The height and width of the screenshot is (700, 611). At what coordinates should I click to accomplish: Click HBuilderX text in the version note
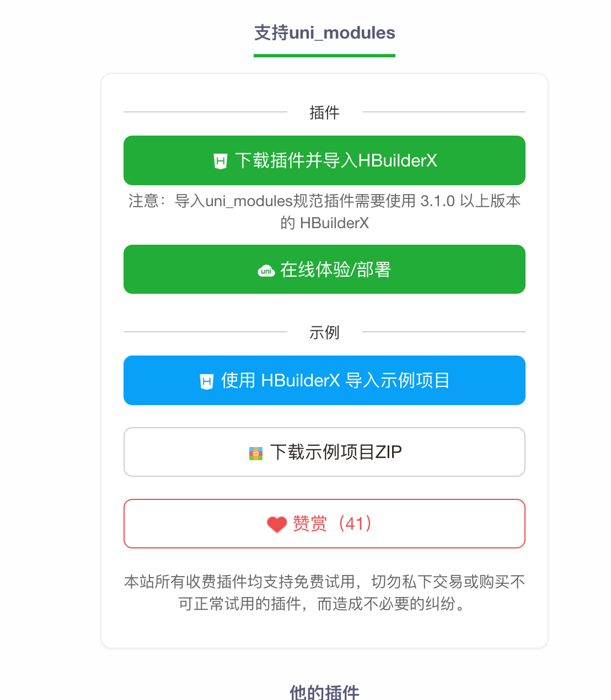[334, 223]
